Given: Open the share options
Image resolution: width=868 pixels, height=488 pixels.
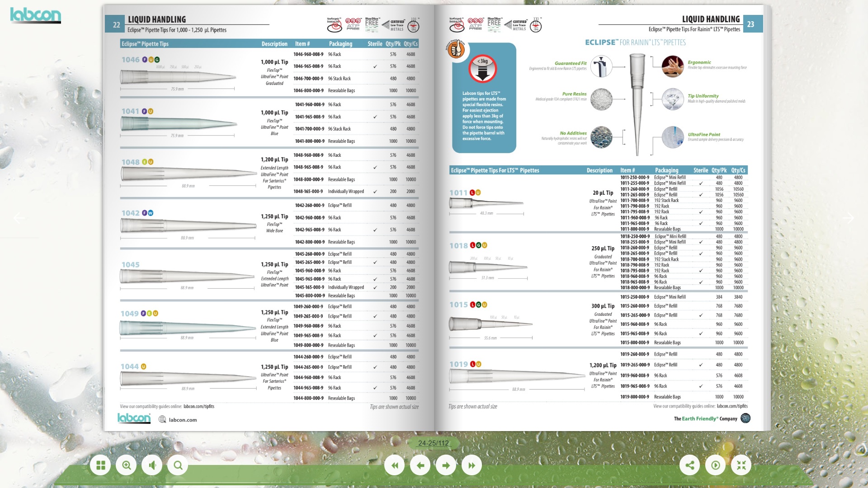Looking at the screenshot, I should coord(689,465).
